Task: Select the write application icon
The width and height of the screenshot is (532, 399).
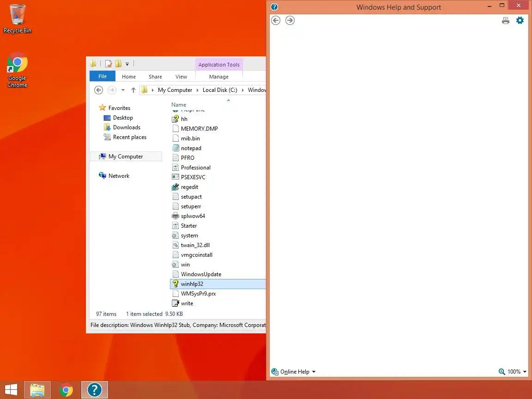Action: 175,303
